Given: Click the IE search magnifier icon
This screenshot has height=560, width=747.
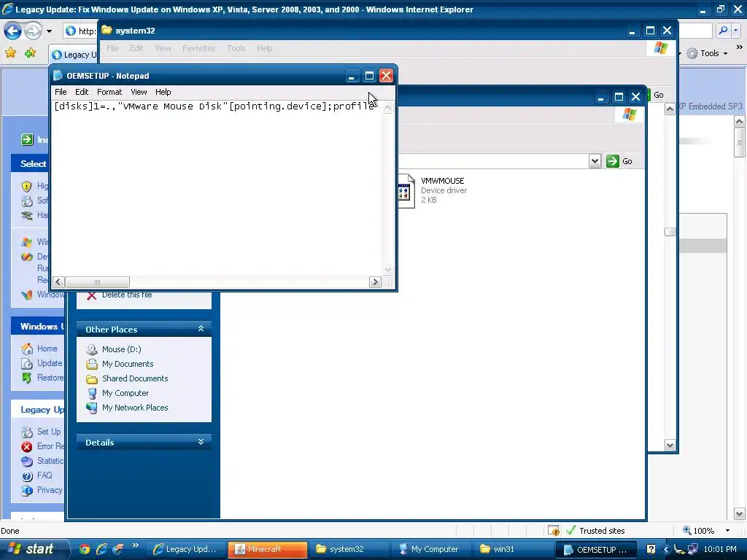Looking at the screenshot, I should 723,31.
